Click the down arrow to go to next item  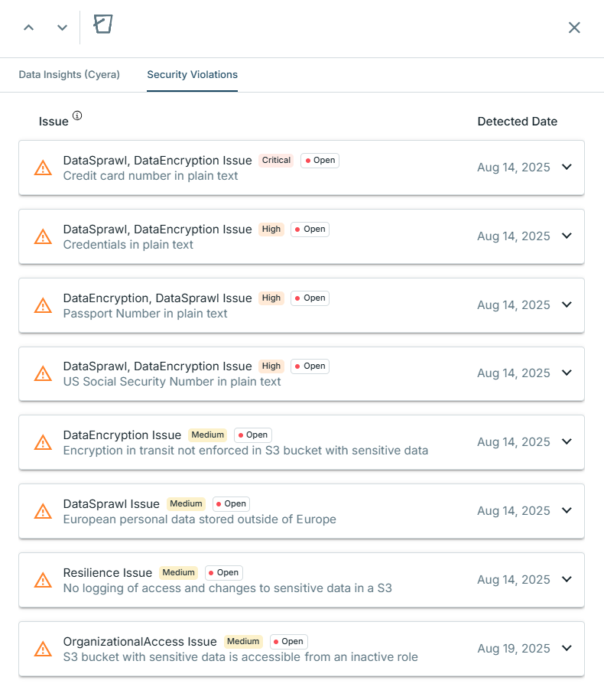(63, 28)
